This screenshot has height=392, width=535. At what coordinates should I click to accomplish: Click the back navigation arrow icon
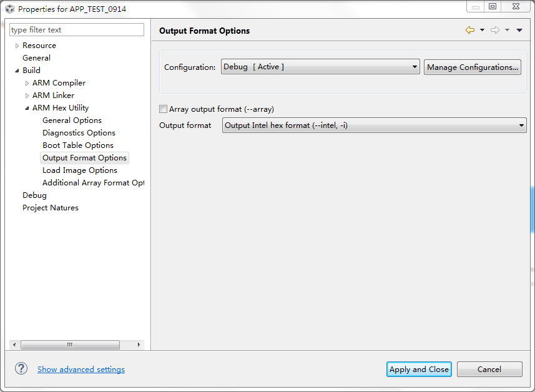click(x=469, y=30)
